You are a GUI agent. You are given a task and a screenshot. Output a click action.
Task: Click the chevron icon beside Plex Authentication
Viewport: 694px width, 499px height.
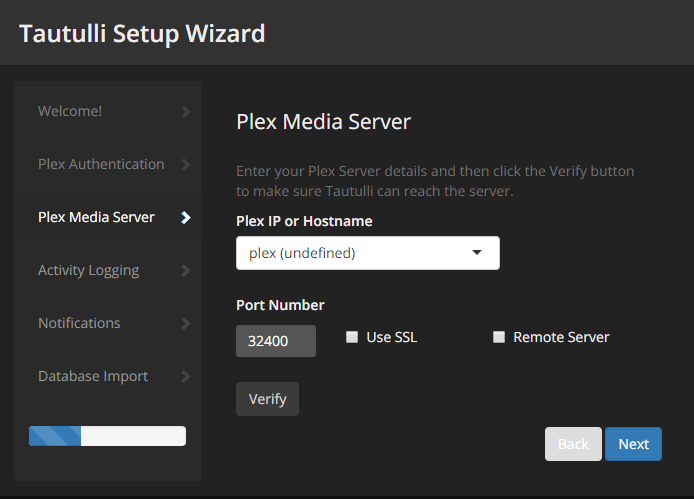coord(185,164)
